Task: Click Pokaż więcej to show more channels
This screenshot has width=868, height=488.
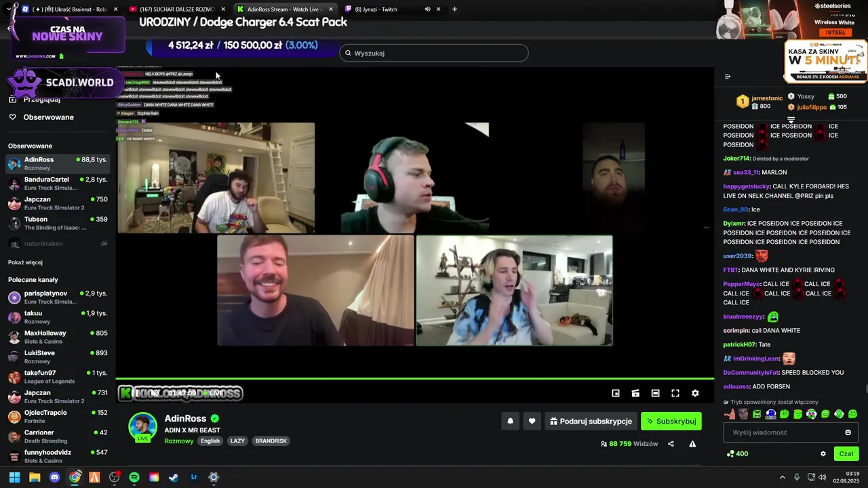Action: click(25, 262)
